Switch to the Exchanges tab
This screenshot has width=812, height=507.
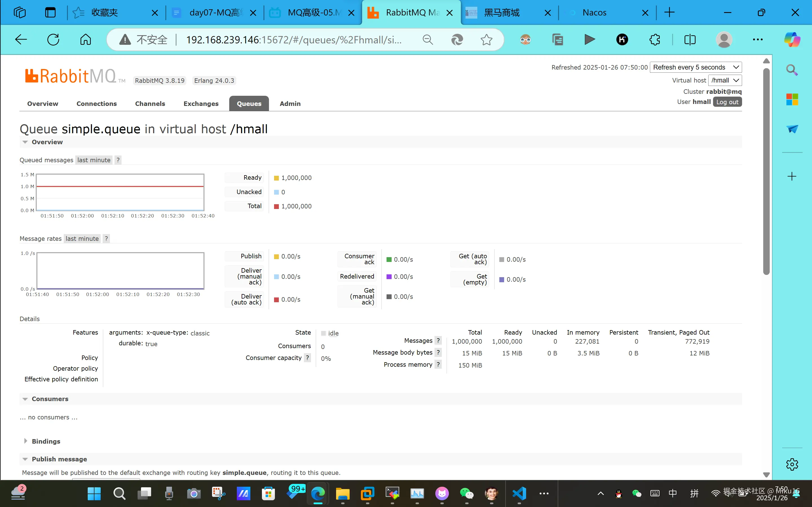[x=201, y=104]
